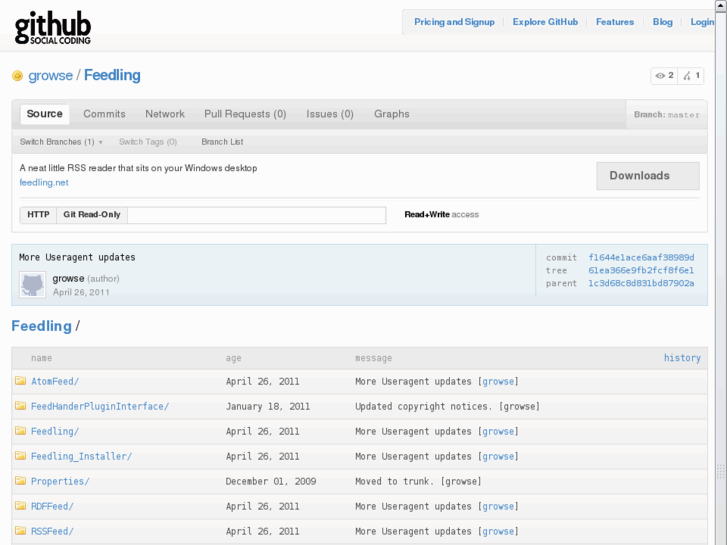Open tree hash 61ea366e9fb2fcf8f6e1
727x545 pixels.
pyautogui.click(x=641, y=270)
